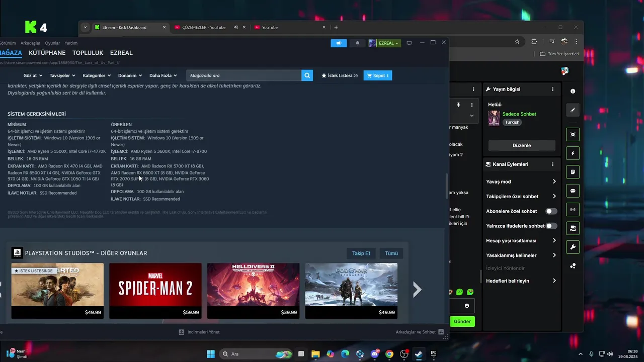Open OBS Studio from the taskbar

[x=404, y=354]
